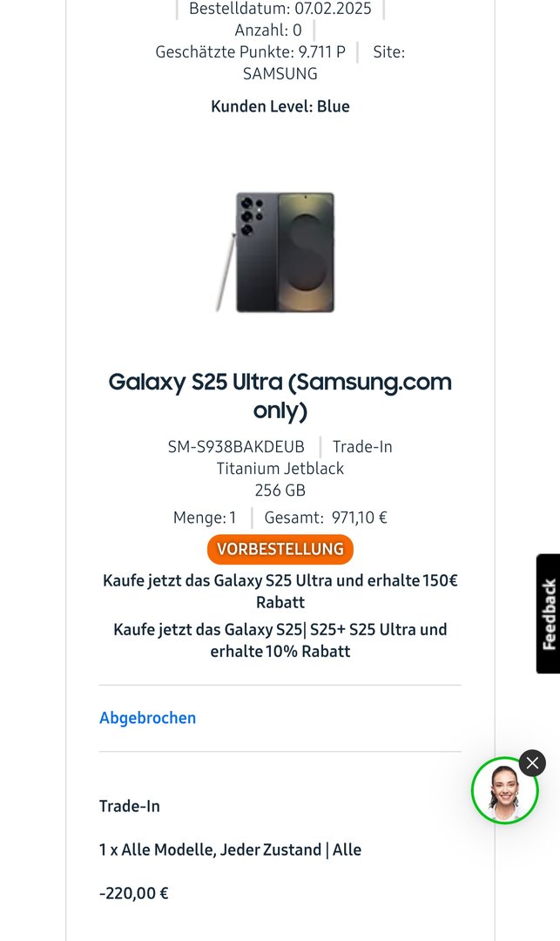Viewport: 560px width, 941px height.
Task: Select the SM-S938BAKDEUB model number
Action: tap(236, 446)
